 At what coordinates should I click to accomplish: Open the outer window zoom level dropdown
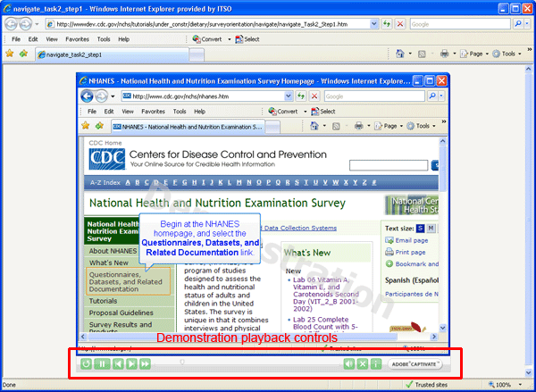pyautogui.click(x=520, y=385)
